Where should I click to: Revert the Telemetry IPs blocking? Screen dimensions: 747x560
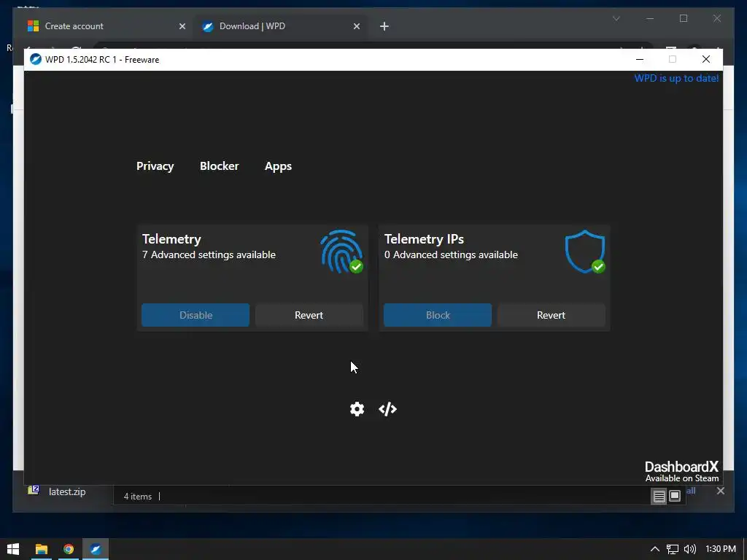pos(551,315)
